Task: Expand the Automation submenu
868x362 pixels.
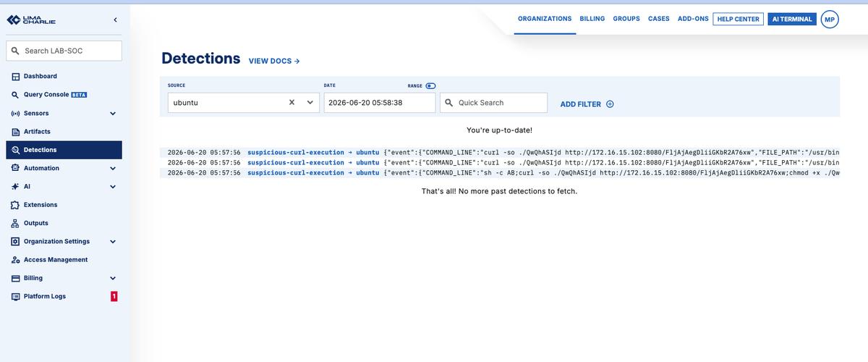Action: pos(112,168)
